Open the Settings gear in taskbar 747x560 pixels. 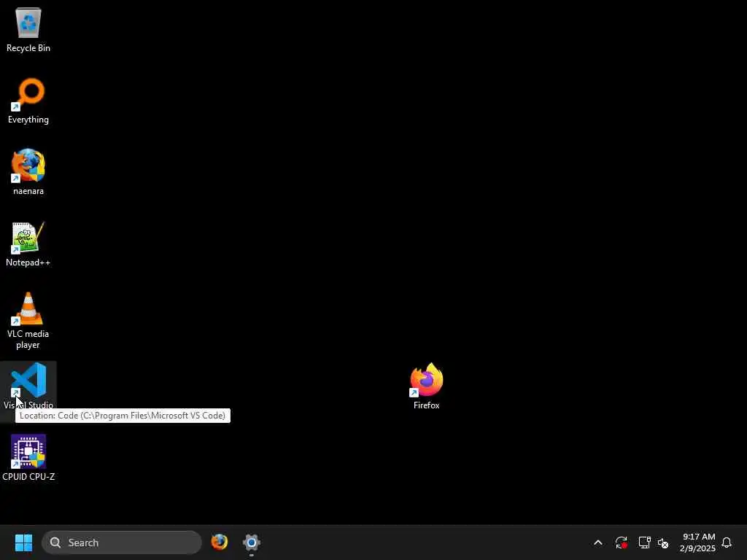(252, 542)
